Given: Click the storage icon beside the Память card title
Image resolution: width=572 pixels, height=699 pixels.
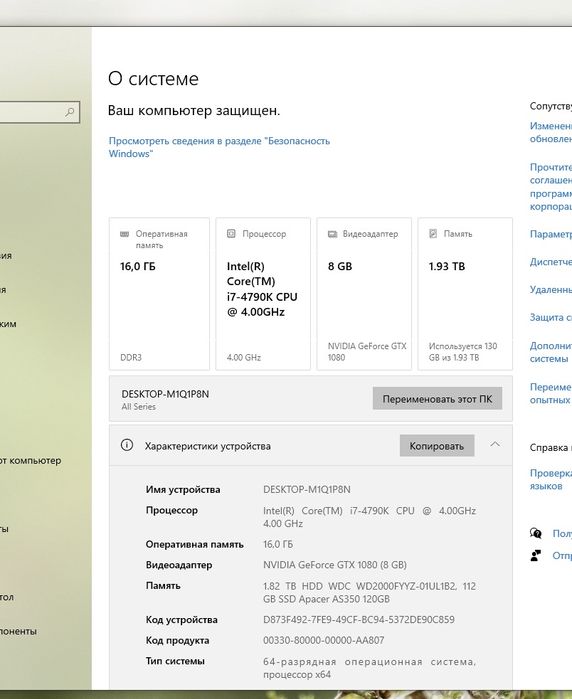Looking at the screenshot, I should click(x=433, y=234).
